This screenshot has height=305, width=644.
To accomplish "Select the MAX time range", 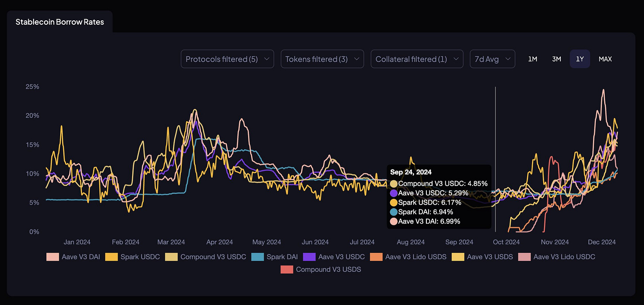I will 605,59.
